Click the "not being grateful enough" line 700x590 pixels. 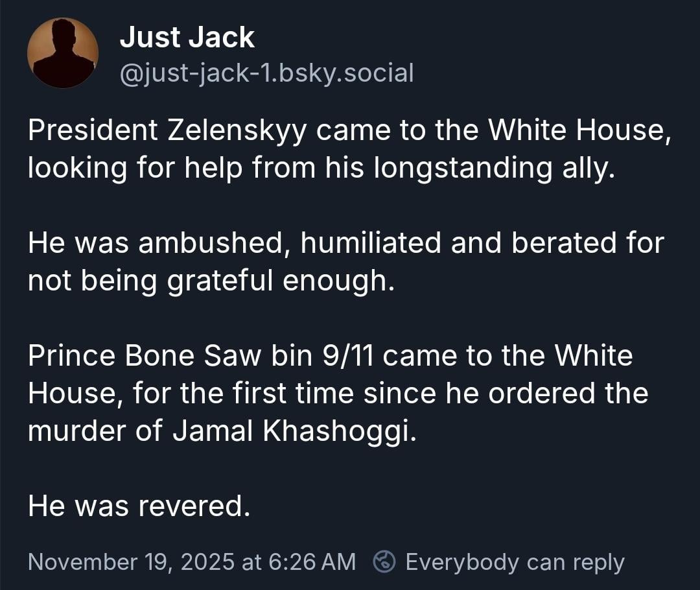click(x=210, y=281)
